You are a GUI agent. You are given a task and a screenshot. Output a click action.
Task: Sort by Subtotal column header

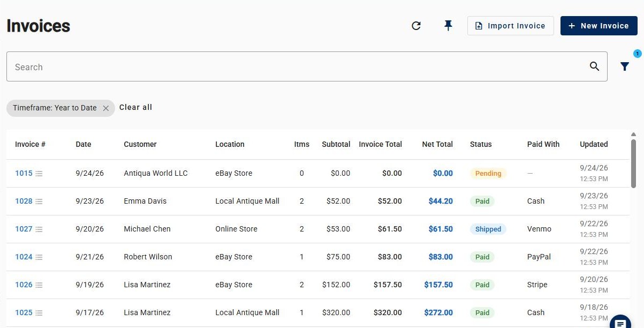tap(336, 144)
